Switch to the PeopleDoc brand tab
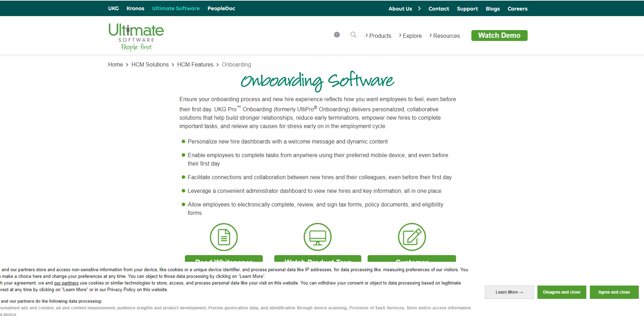Screen dimensions: 644x316 coord(221,8)
